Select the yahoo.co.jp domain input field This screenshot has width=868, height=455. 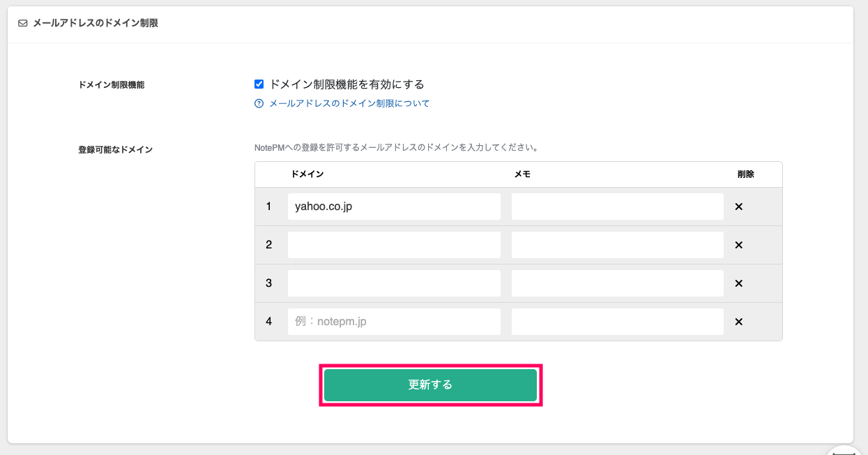394,206
